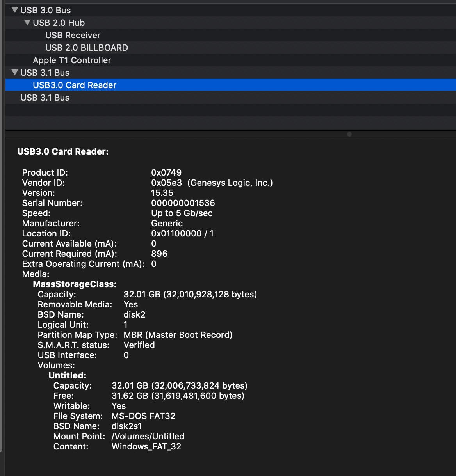The height and width of the screenshot is (476, 456).
Task: Click the pane divider handle dot
Action: click(349, 134)
